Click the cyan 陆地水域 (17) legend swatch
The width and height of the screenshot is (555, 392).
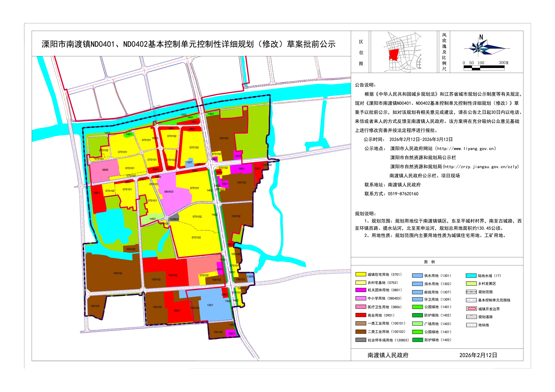(471, 276)
